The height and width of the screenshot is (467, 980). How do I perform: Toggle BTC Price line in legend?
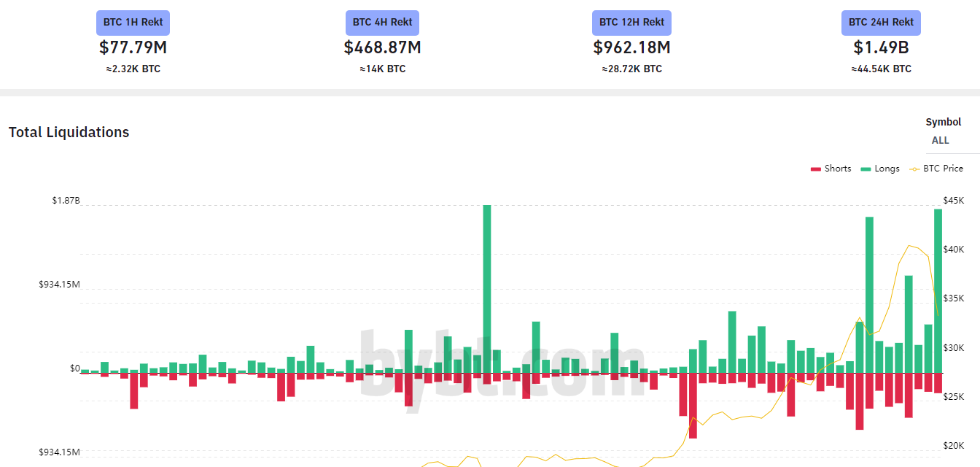[x=936, y=169]
